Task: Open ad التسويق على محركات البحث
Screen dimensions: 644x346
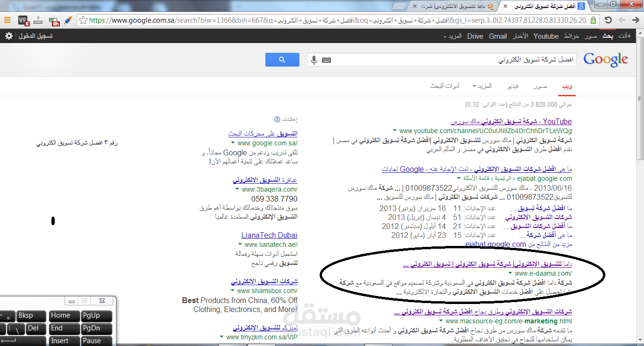Action: (x=263, y=134)
